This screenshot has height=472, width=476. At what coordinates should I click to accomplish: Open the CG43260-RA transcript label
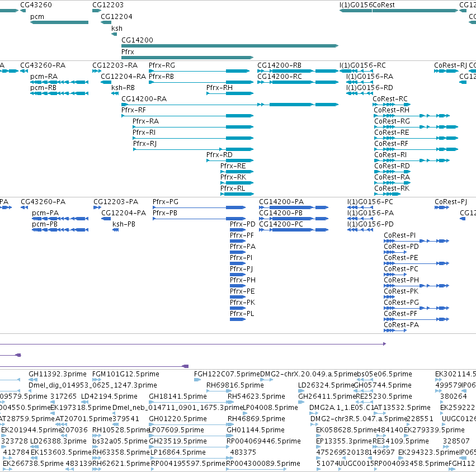(43, 65)
